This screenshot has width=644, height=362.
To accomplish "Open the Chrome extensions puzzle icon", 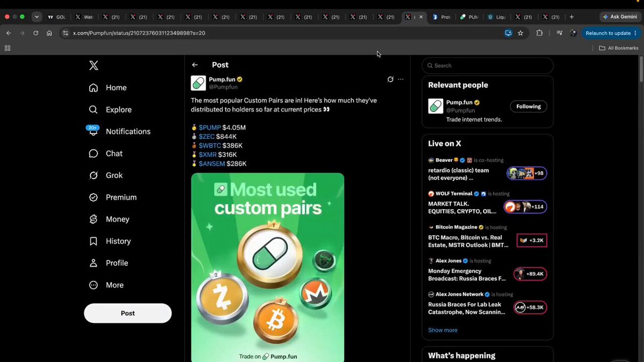I will tap(539, 33).
